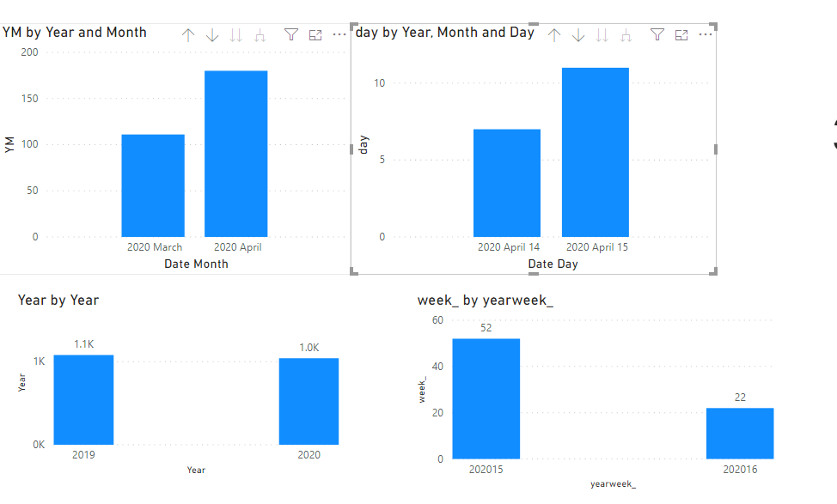The image size is (837, 504).
Task: Click the 'day by Year, Month and Day' title
Action: pyautogui.click(x=444, y=33)
